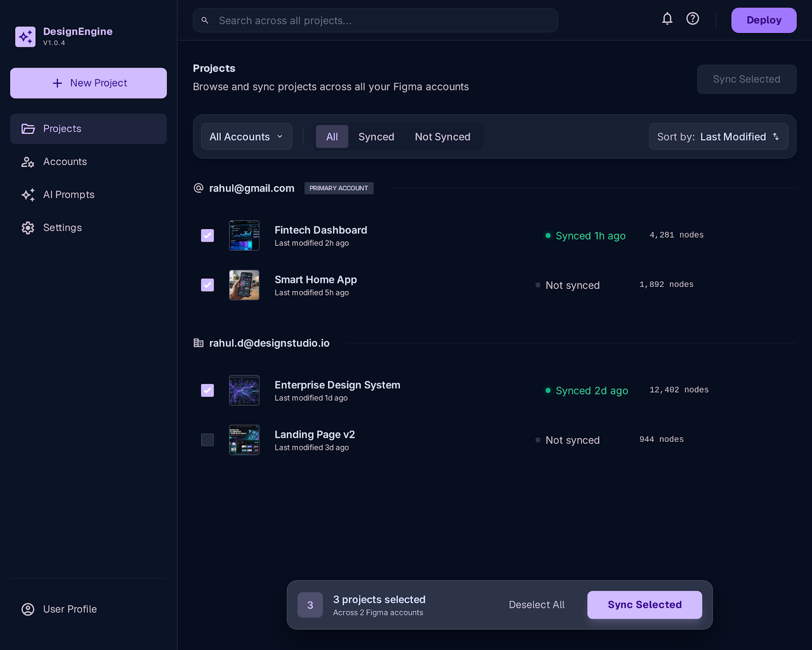Open the All Accounts dropdown
The image size is (812, 650).
click(x=247, y=137)
